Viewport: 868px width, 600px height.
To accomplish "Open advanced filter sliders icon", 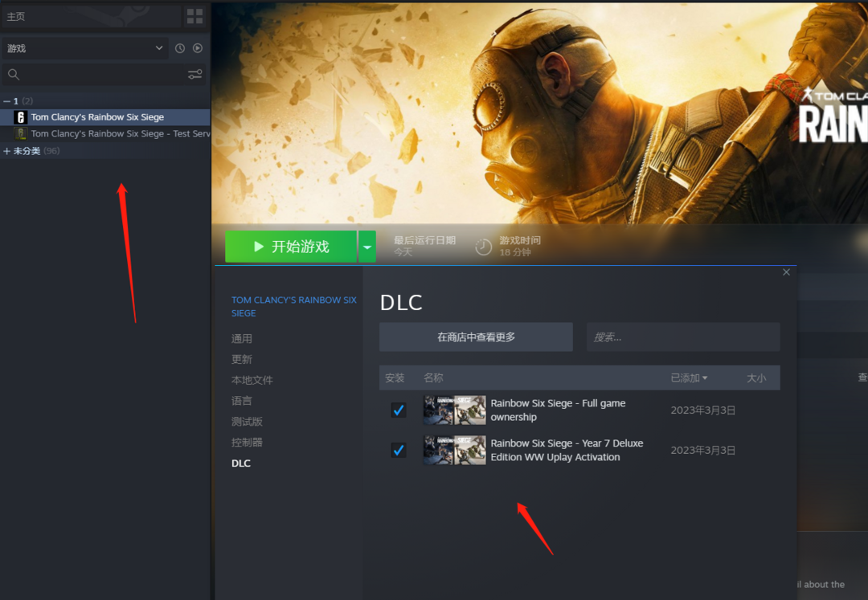I will [x=194, y=74].
